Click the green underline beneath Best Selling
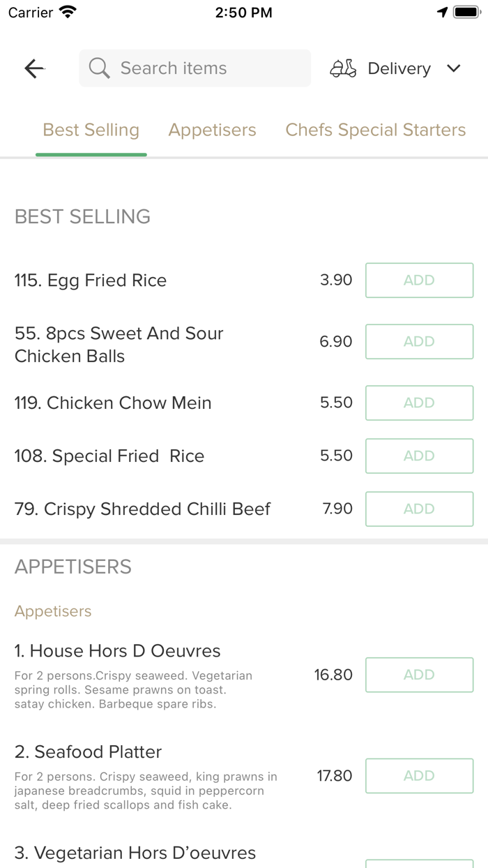This screenshot has height=868, width=488. click(x=91, y=154)
